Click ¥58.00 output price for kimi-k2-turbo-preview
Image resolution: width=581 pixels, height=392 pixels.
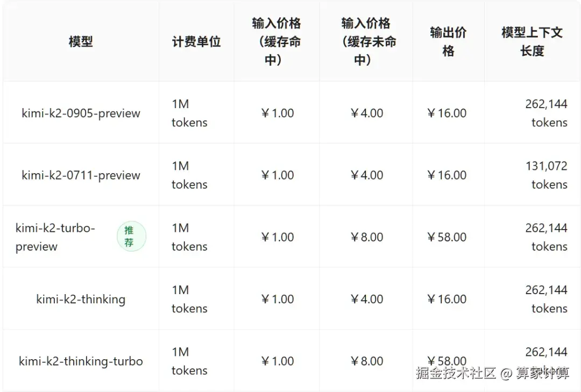447,237
